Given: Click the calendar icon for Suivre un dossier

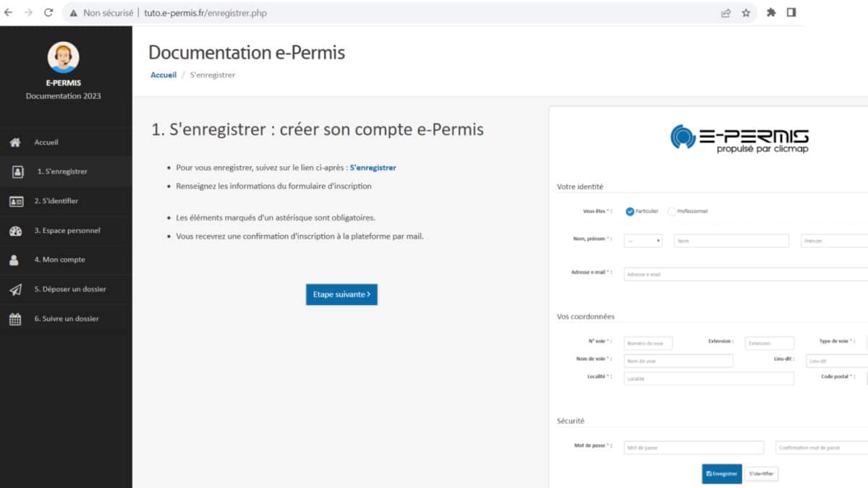Looking at the screenshot, I should pos(15,319).
